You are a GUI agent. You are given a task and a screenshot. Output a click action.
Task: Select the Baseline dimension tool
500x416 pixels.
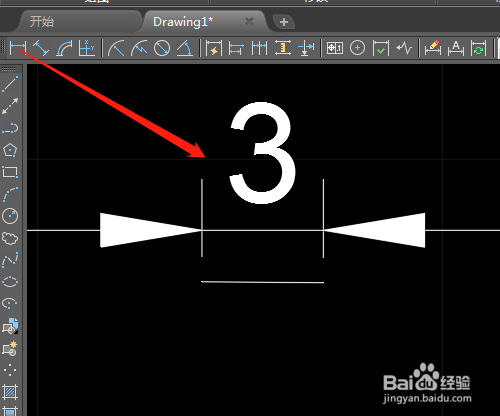point(236,48)
